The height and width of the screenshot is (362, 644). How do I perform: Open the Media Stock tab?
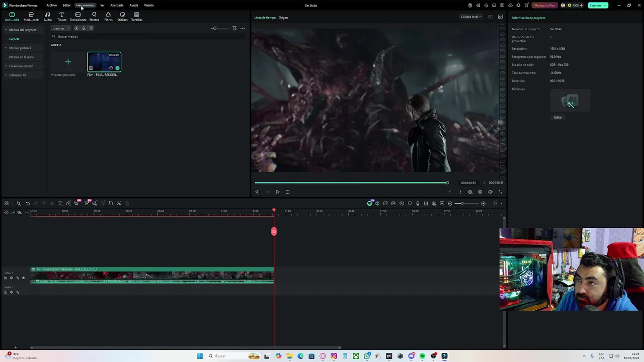tap(31, 17)
